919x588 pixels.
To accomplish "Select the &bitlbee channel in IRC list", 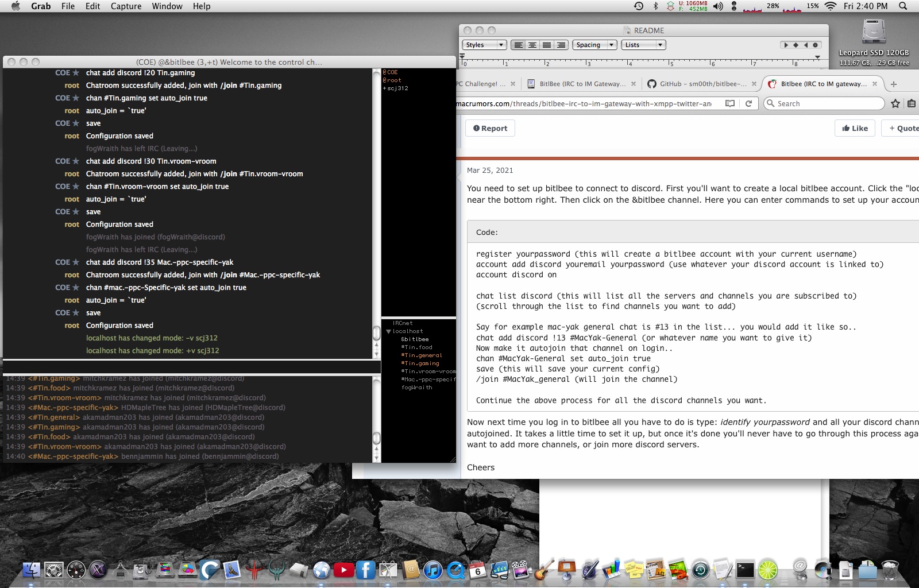I will [415, 339].
